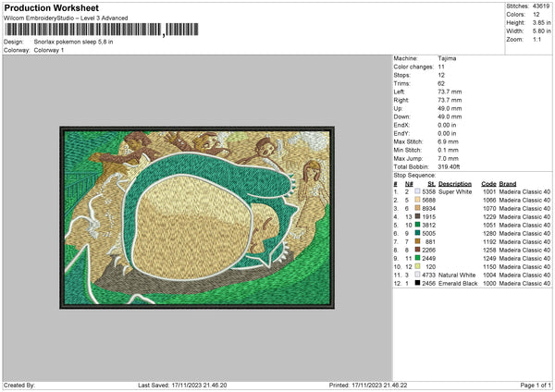The height and width of the screenshot is (392, 555).
Task: Click the 'Code' column header
Action: 488,184
